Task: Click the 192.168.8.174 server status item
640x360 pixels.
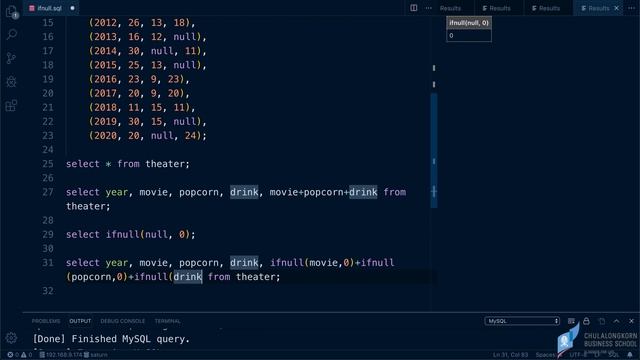Action: pyautogui.click(x=60, y=355)
